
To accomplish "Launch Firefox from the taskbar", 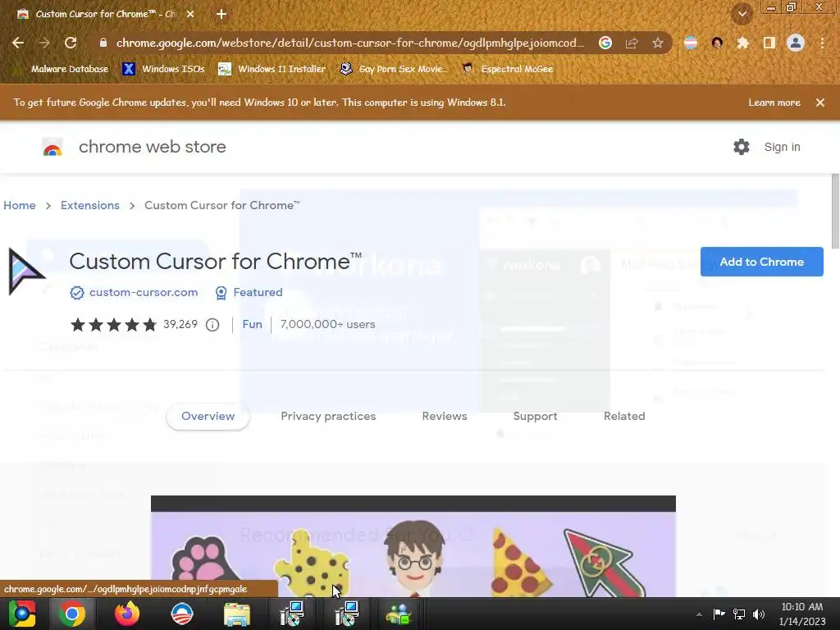I will pyautogui.click(x=127, y=614).
